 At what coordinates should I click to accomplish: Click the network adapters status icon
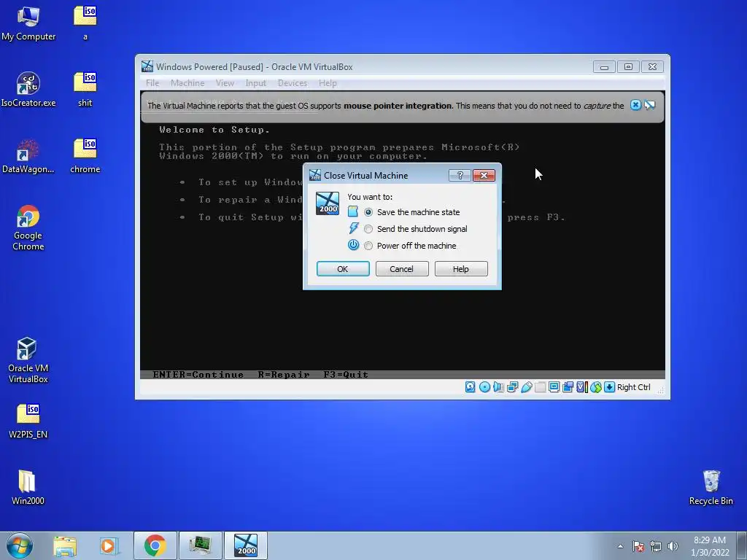513,387
